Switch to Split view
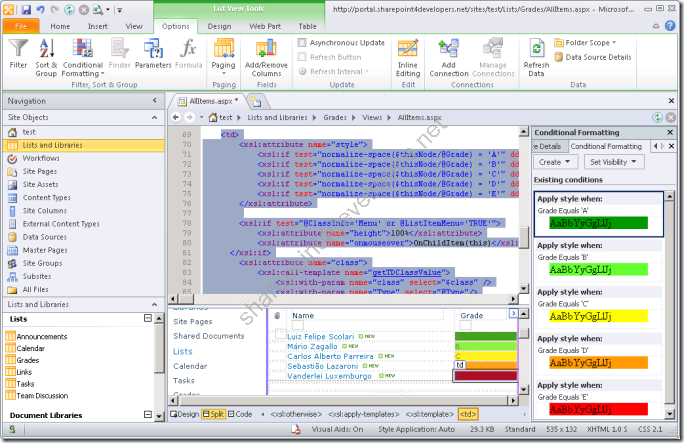 point(213,414)
